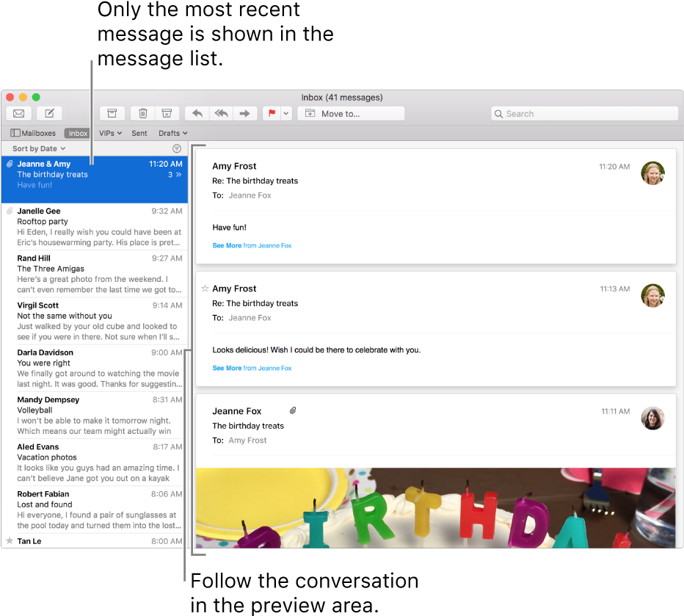Move selected message to Junk

pos(167,113)
